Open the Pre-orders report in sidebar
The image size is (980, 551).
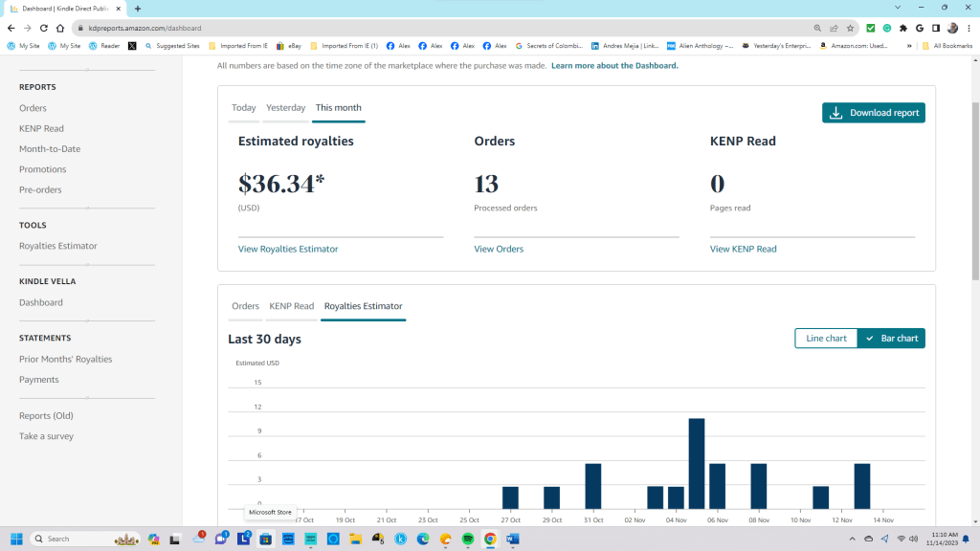tap(40, 189)
